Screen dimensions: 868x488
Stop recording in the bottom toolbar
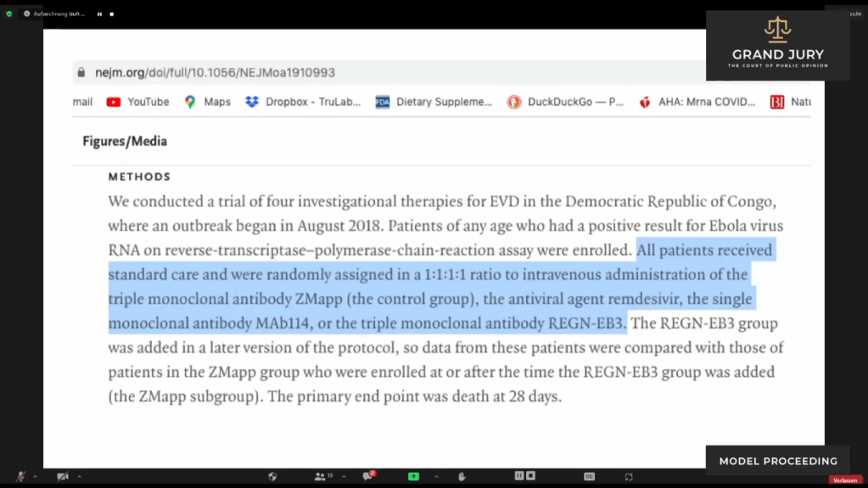(529, 477)
